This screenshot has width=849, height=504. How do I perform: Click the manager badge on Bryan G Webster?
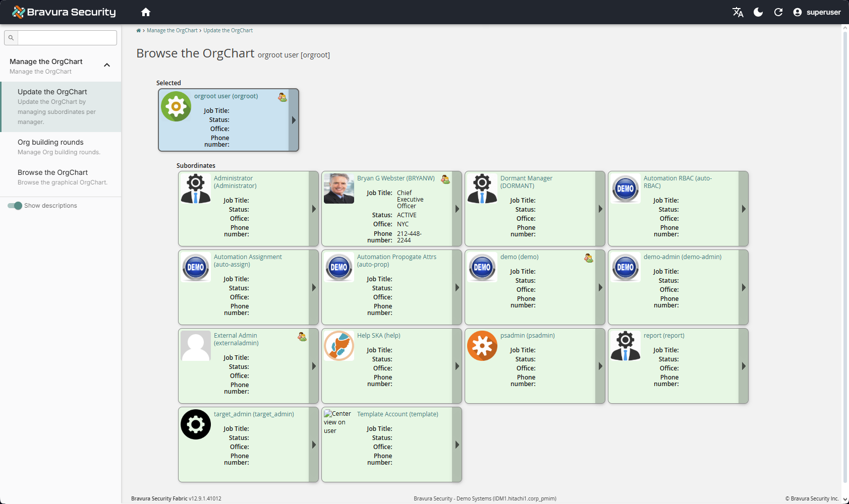pyautogui.click(x=445, y=179)
